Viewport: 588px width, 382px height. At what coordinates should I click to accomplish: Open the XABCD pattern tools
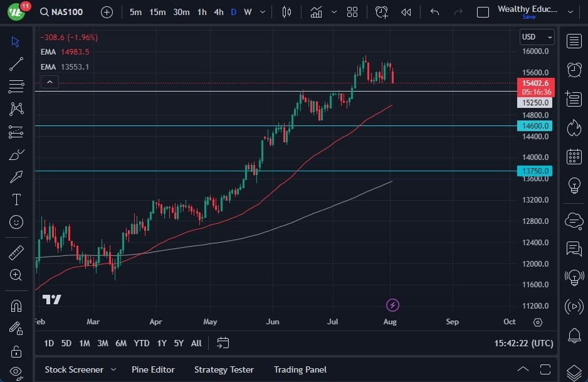click(17, 109)
